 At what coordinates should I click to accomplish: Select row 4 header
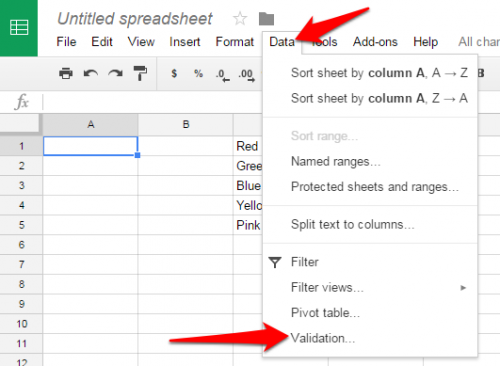21,205
